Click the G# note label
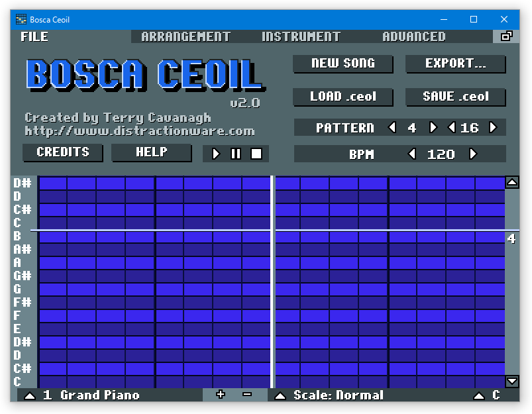Screen dimensions: 532x414 tap(23, 276)
